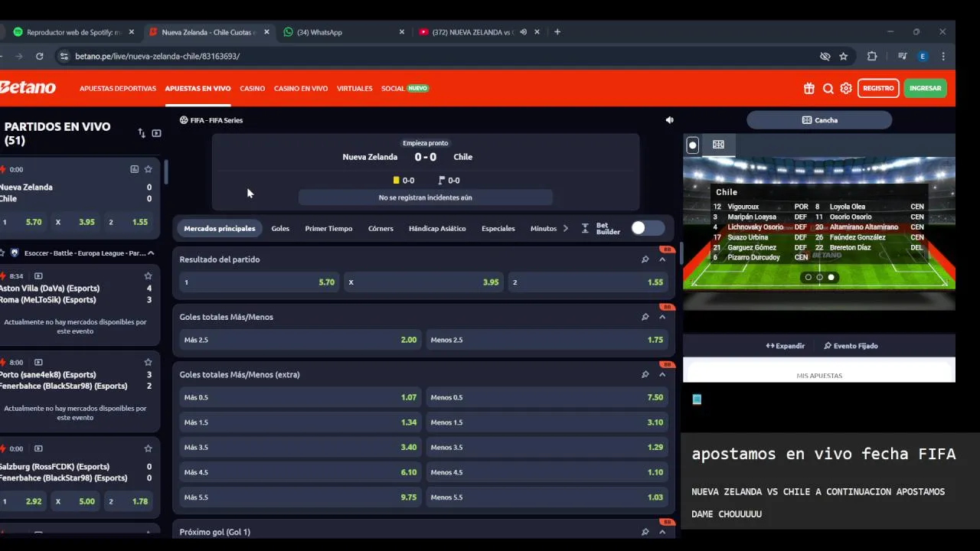The image size is (980, 551).
Task: Show more market tabs with right arrow
Action: click(x=566, y=228)
